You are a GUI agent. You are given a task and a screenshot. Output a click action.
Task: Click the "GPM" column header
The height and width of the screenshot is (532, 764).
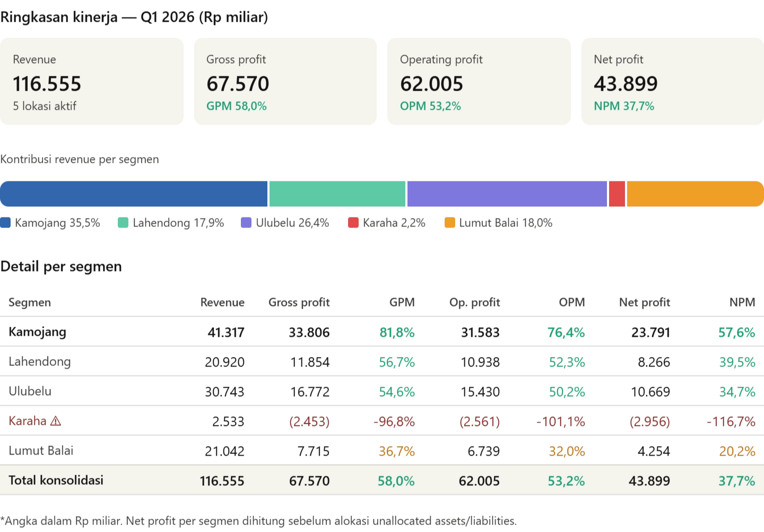(402, 302)
